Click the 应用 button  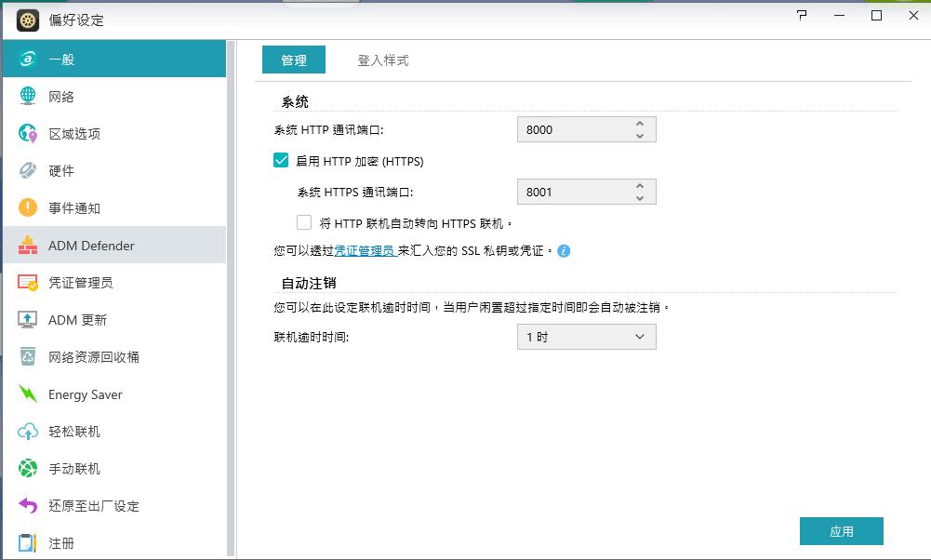click(x=841, y=530)
